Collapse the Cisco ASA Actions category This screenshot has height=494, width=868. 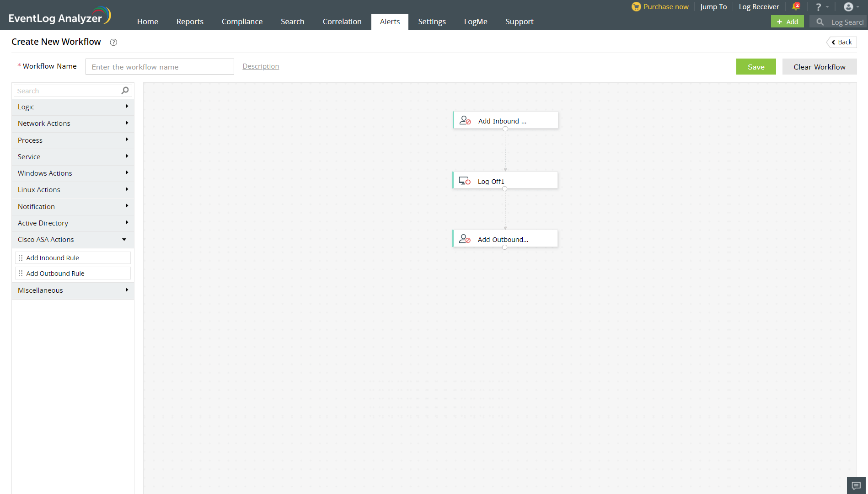point(73,240)
